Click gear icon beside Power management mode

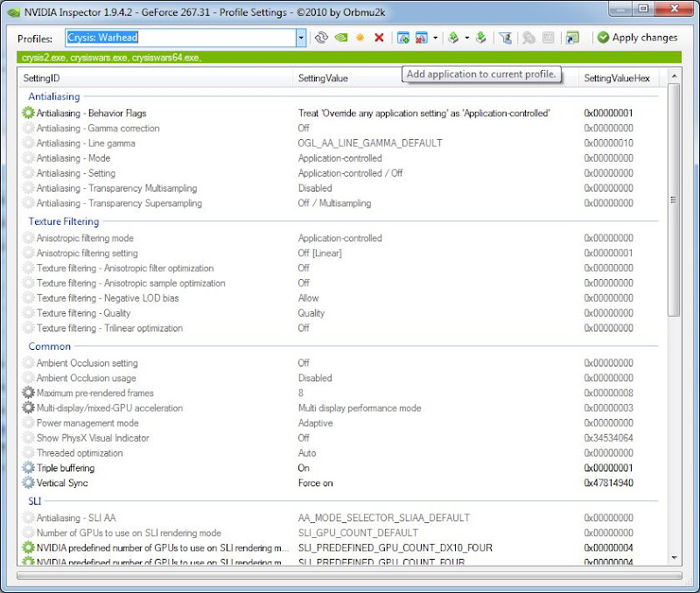click(28, 423)
